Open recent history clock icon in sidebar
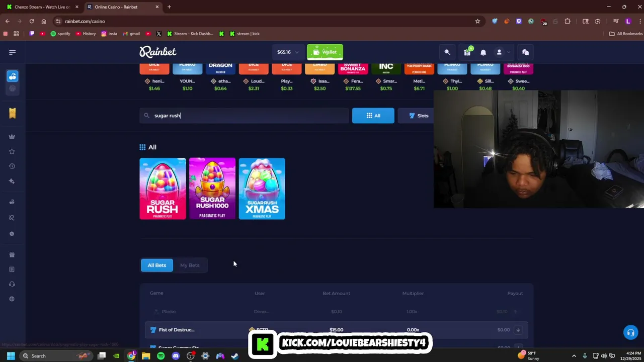The width and height of the screenshot is (644, 362). [12, 166]
